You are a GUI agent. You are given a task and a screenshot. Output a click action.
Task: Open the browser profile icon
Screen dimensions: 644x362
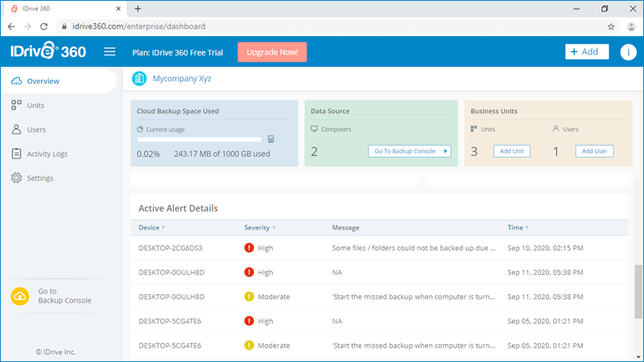631,27
